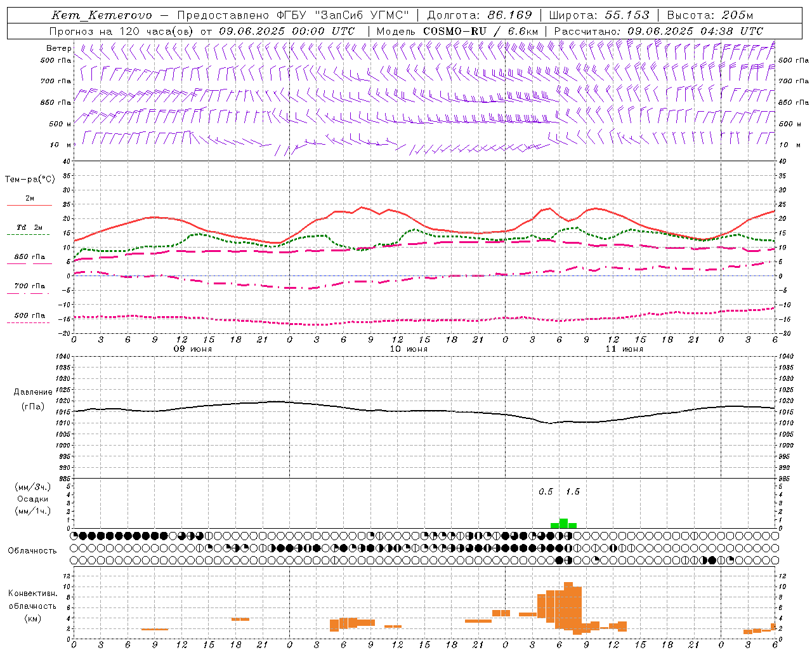Click the Конвективн. label of convective cloudiness
Viewport: 812px width, 650px height.
point(33,594)
